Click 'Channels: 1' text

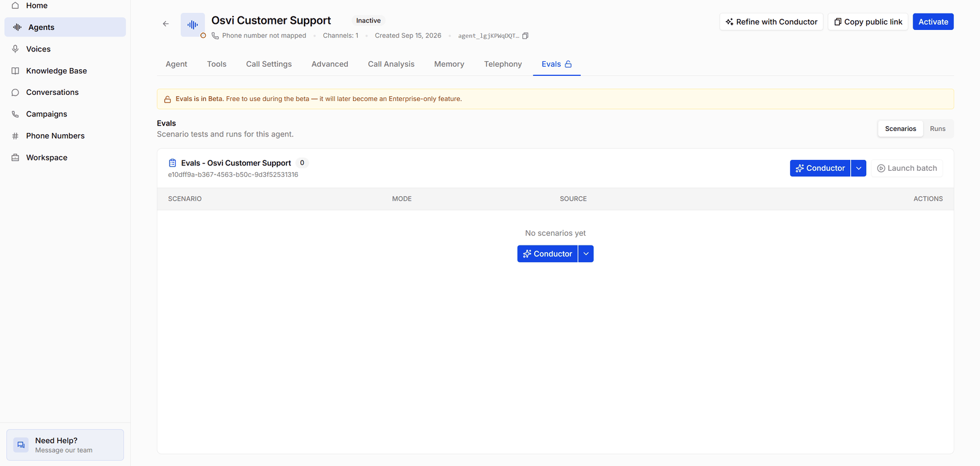[341, 36]
